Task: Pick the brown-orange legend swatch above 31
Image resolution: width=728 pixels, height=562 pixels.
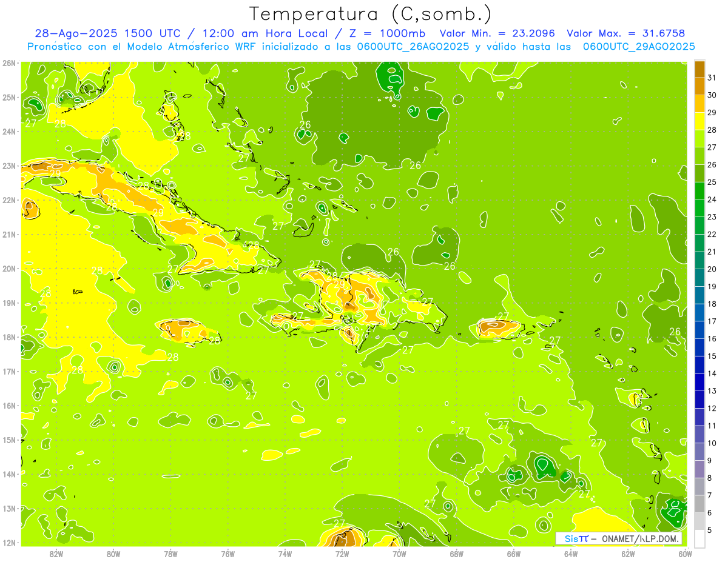Action: click(x=699, y=70)
